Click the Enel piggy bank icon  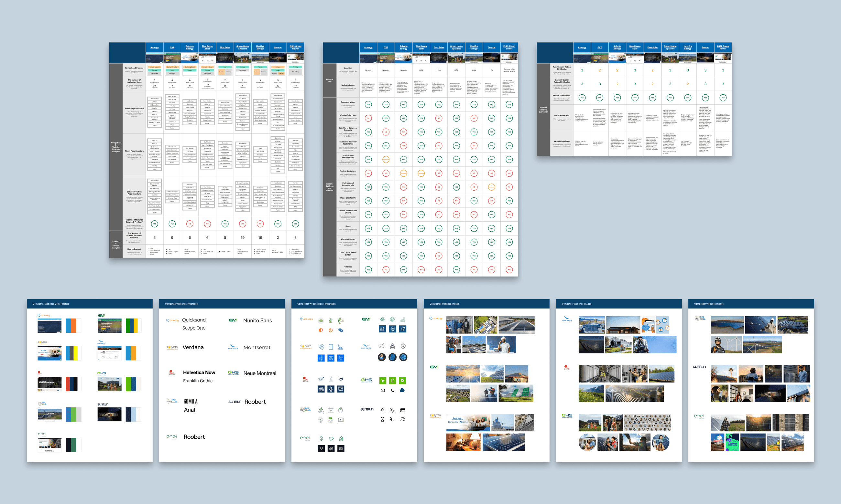tap(331, 438)
